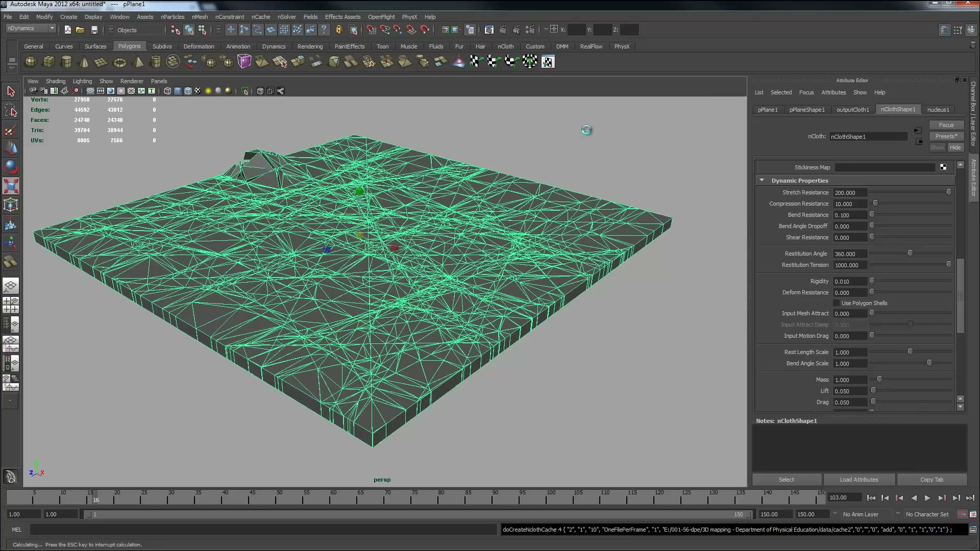Create new scene with the page icon
980x551 pixels.
point(67,30)
